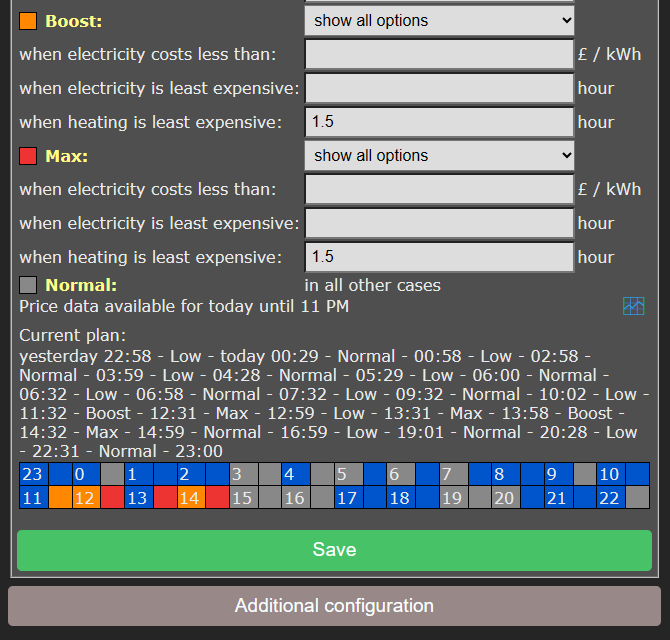This screenshot has height=640, width=670.
Task: Select hour 12 orange block in timeline
Action: point(85,497)
